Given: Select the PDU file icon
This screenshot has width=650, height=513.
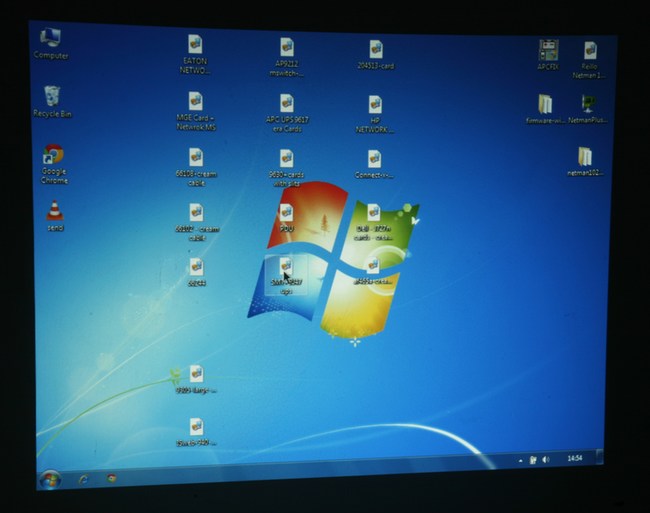Looking at the screenshot, I should [286, 213].
